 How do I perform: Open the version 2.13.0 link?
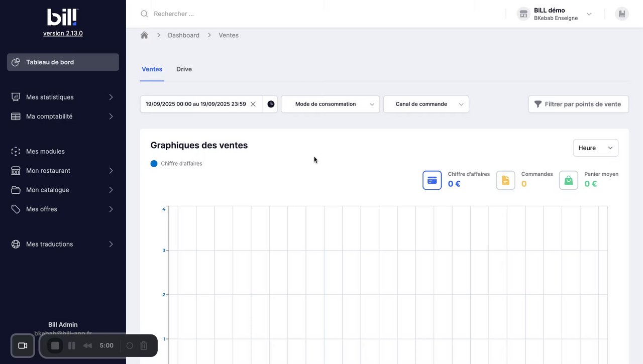tap(63, 33)
